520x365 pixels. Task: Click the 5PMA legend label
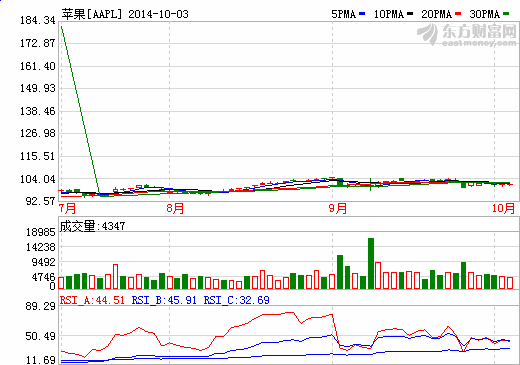[x=344, y=14]
